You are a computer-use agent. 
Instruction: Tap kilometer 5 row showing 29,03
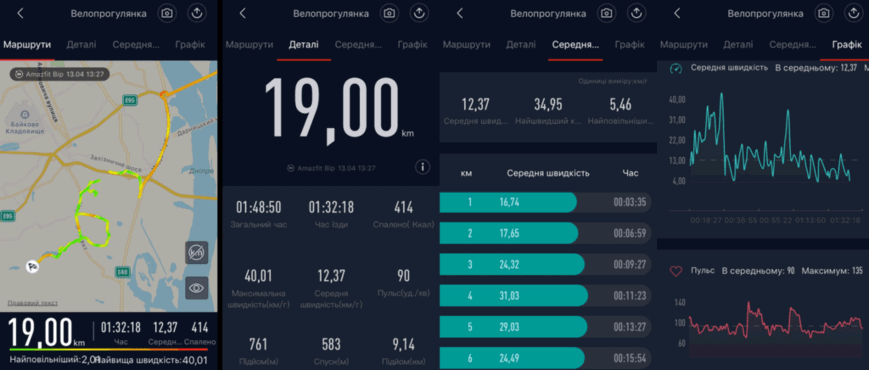545,327
